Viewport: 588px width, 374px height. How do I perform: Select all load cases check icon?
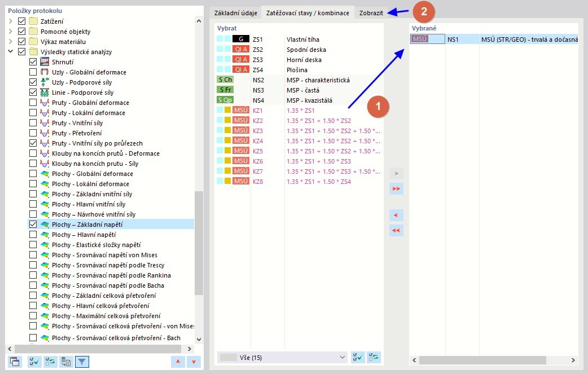point(358,357)
